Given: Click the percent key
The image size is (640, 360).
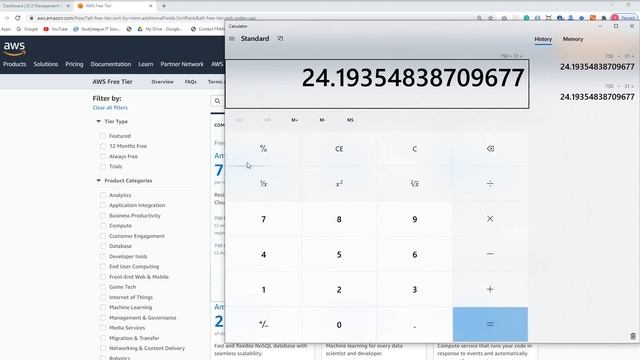Looking at the screenshot, I should [263, 149].
